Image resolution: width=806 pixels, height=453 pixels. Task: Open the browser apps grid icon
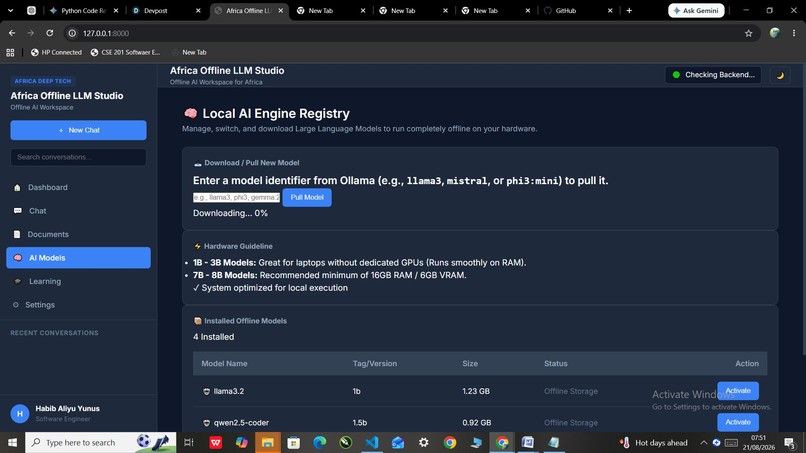tap(10, 52)
